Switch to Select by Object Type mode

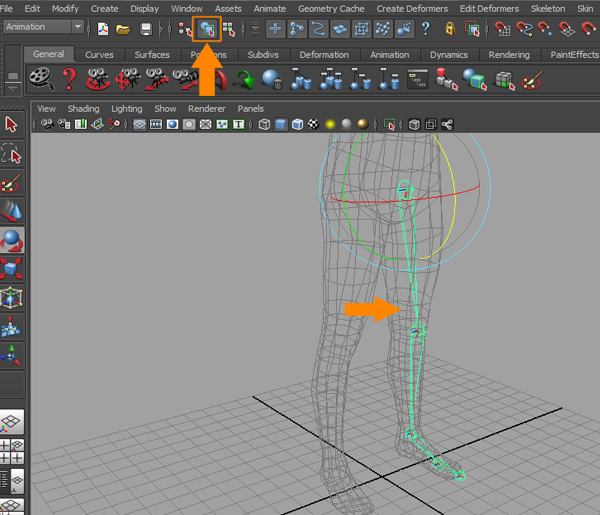(x=207, y=29)
